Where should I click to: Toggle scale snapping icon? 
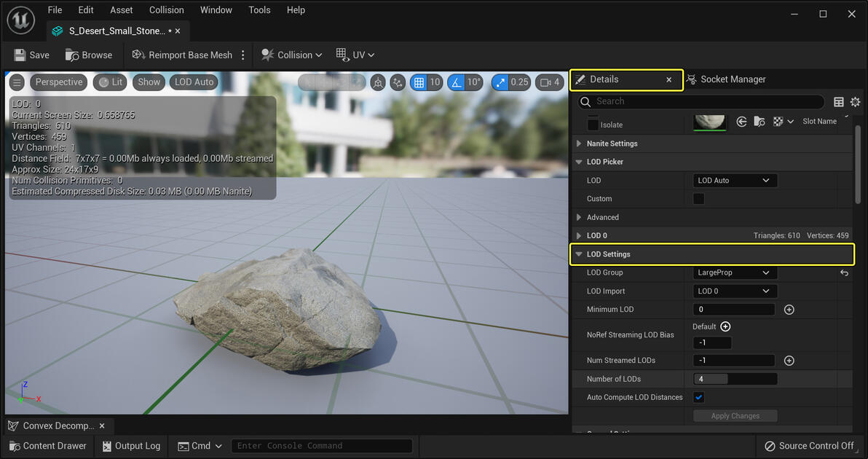(501, 82)
